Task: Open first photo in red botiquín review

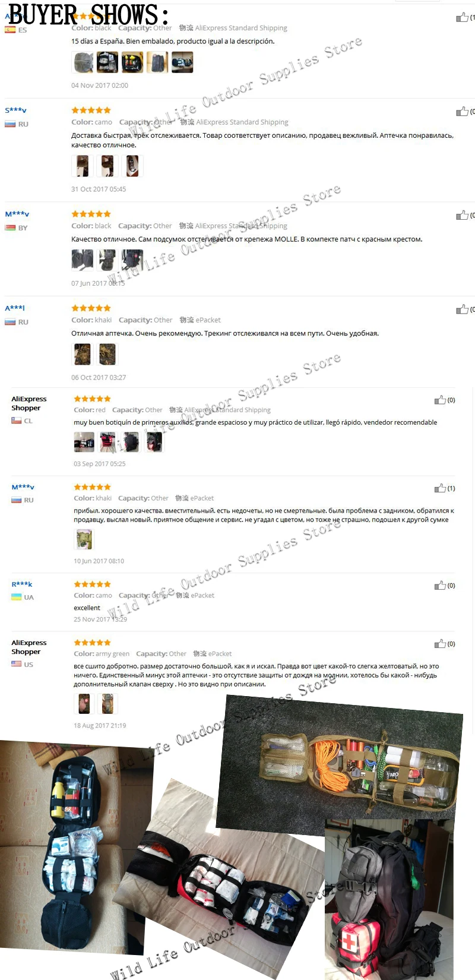Action: pos(84,441)
